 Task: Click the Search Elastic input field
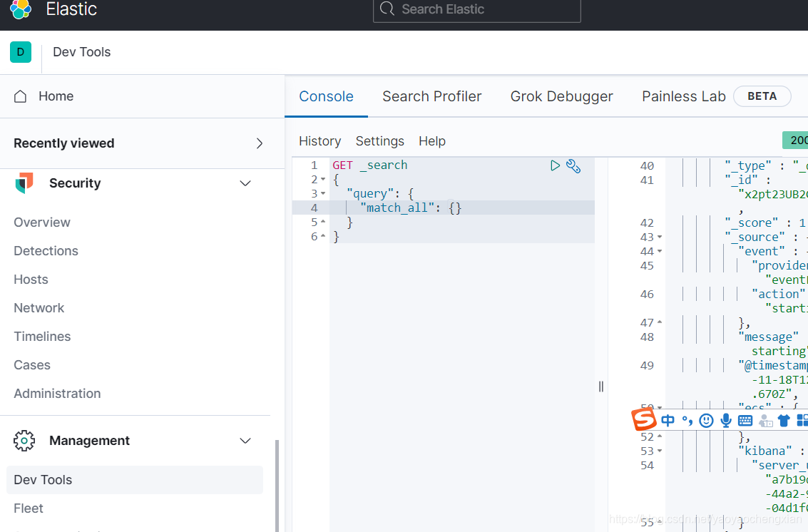coord(476,10)
